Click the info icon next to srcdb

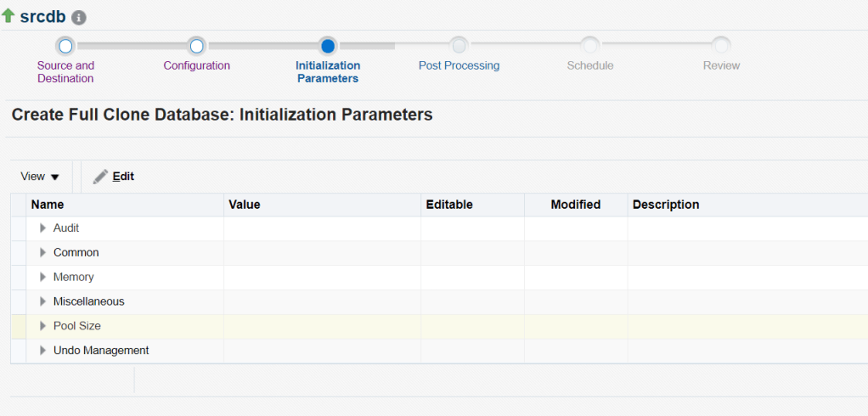pos(79,18)
